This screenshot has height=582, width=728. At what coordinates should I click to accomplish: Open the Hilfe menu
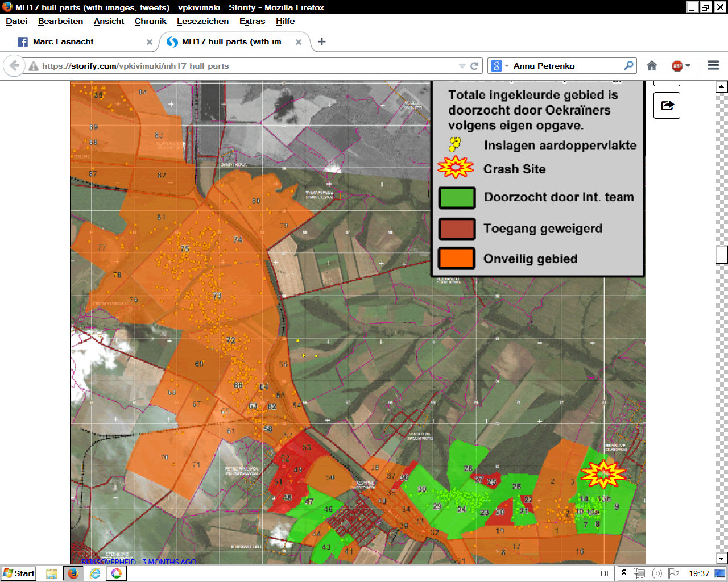tap(285, 21)
